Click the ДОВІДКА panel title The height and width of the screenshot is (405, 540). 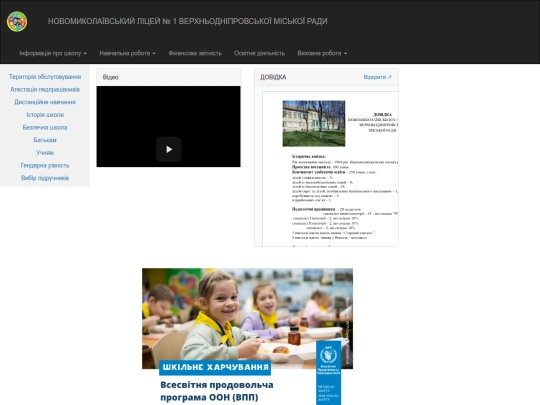pos(273,77)
